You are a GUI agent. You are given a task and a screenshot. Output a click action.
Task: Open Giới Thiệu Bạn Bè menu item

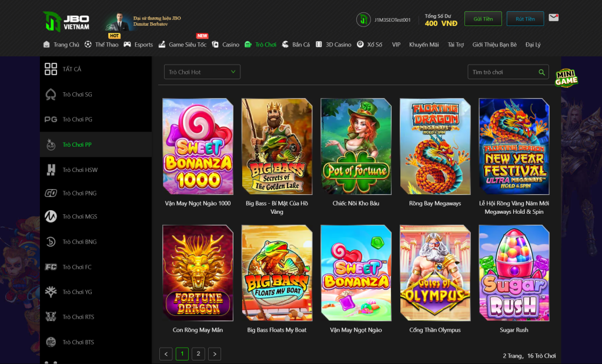(494, 45)
